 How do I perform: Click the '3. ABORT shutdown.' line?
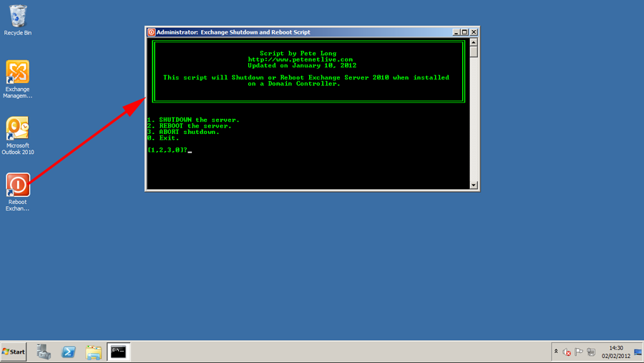[x=183, y=132]
